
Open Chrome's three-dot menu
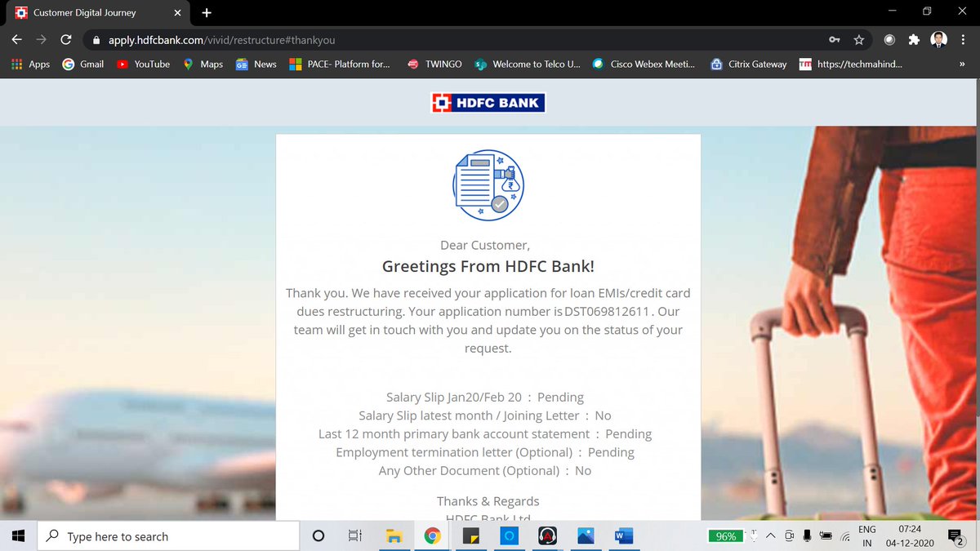[962, 39]
